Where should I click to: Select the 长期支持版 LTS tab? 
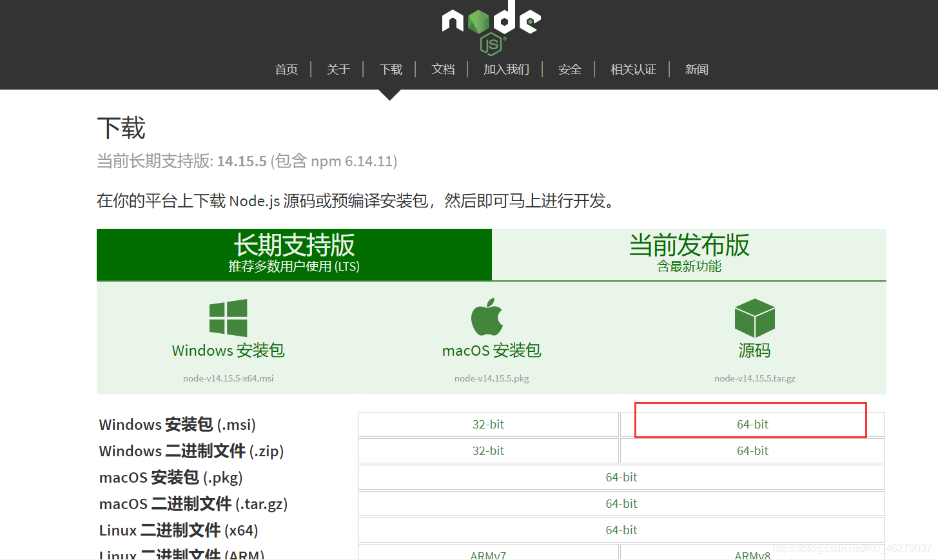tap(294, 255)
